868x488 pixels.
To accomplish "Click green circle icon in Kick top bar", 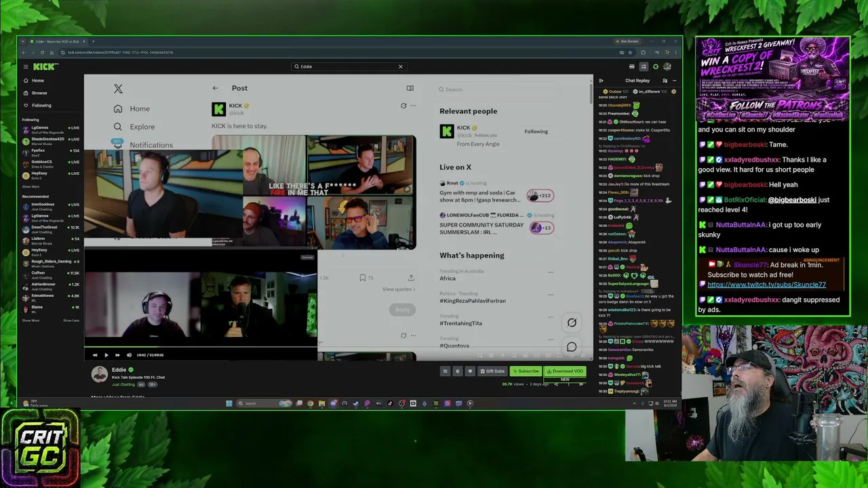I will click(x=656, y=66).
